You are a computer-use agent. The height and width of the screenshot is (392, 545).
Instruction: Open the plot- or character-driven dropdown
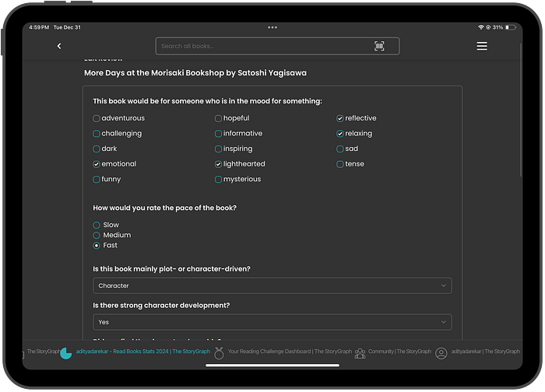coord(272,285)
